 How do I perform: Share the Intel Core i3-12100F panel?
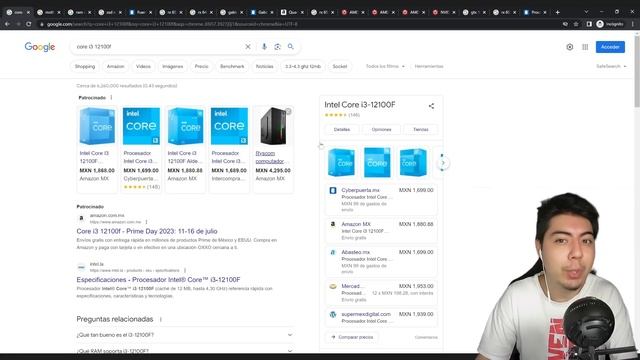point(431,106)
